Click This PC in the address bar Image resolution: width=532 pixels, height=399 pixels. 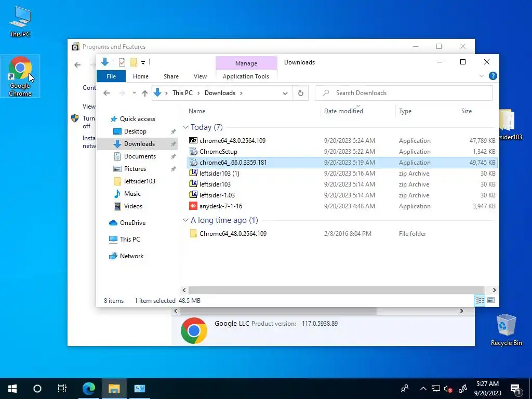click(182, 93)
